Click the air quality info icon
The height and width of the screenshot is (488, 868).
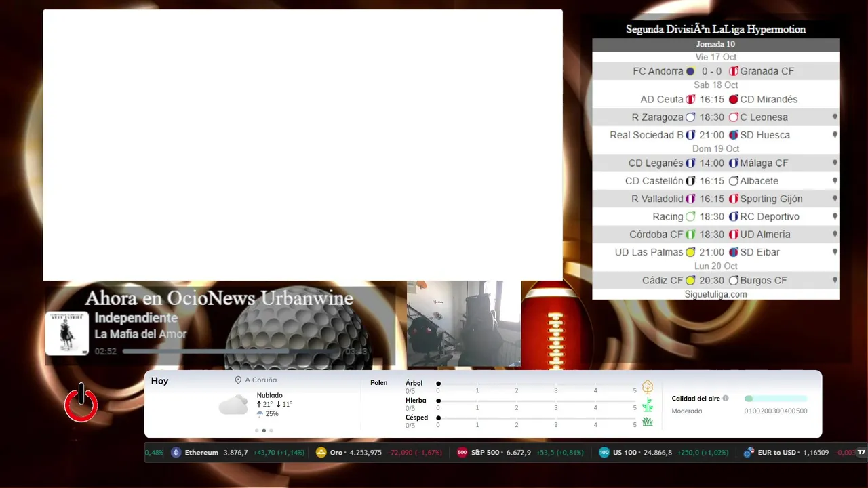click(x=726, y=399)
